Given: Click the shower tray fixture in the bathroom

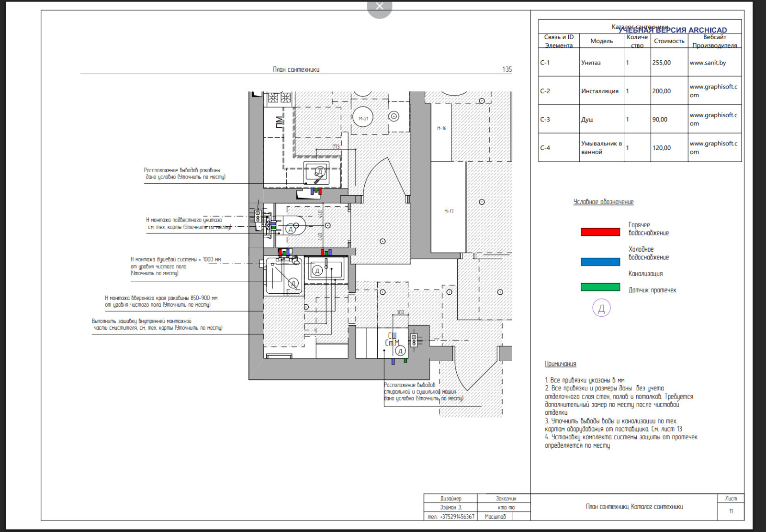Looking at the screenshot, I should (x=283, y=276).
